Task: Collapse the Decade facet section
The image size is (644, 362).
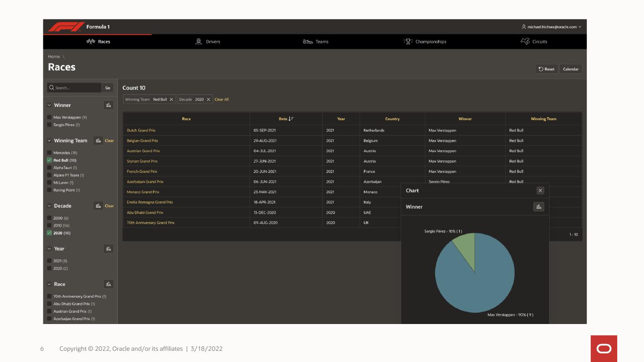Action: click(x=49, y=206)
